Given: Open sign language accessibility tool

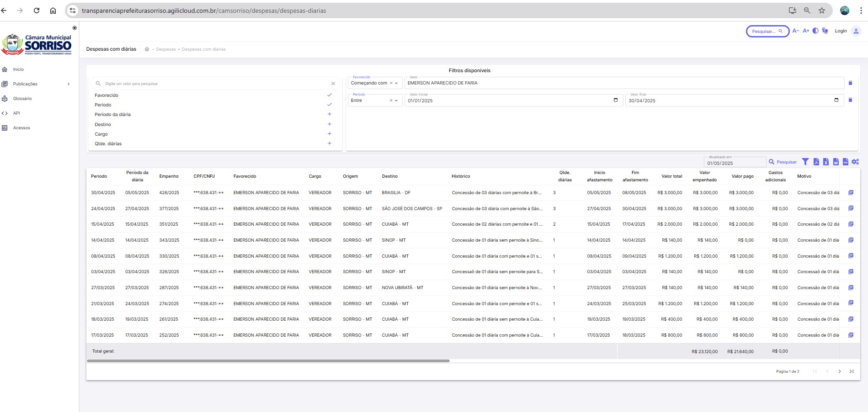Looking at the screenshot, I should (825, 31).
